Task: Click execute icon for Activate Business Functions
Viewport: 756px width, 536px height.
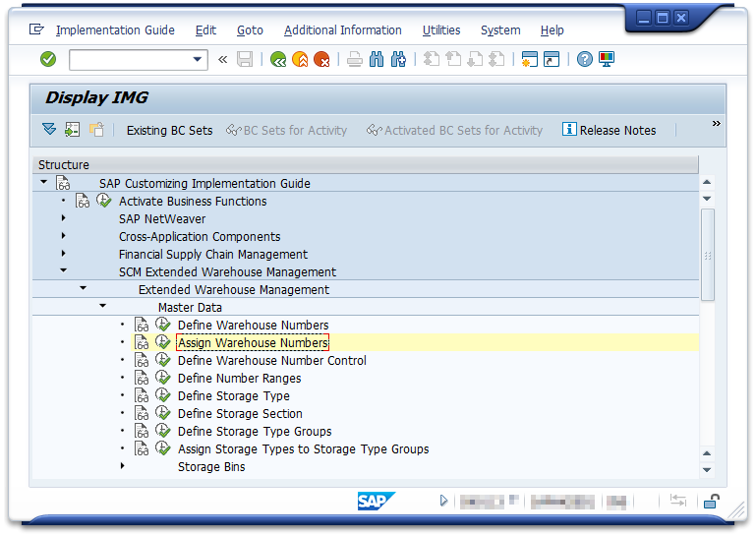Action: pyautogui.click(x=103, y=201)
